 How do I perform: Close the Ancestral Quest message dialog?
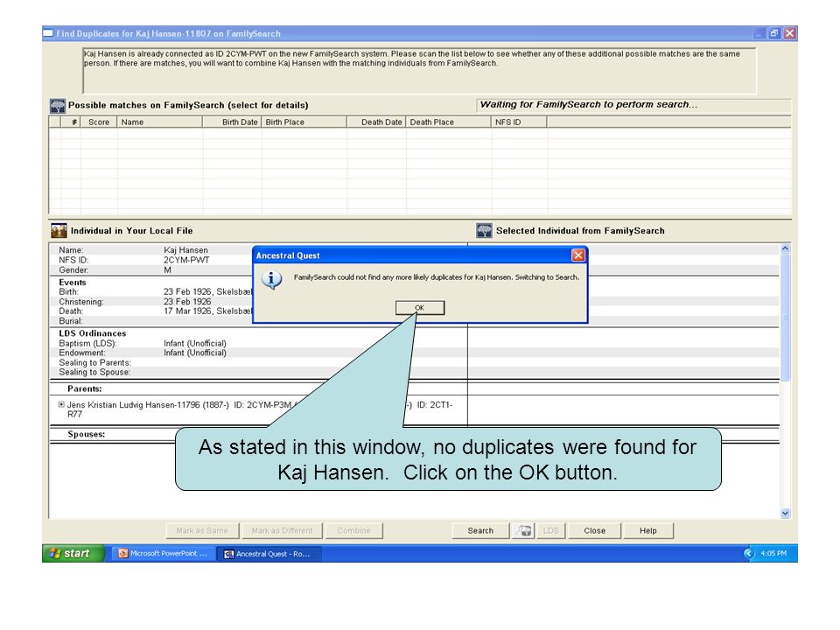(578, 255)
